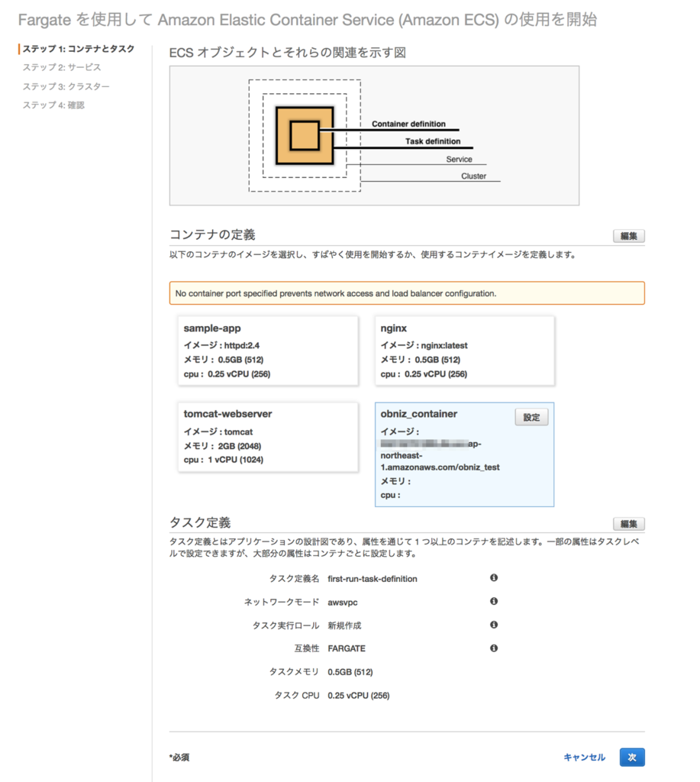
Task: Click info icon beside タスク実行ロール 新規作成
Action: click(494, 625)
